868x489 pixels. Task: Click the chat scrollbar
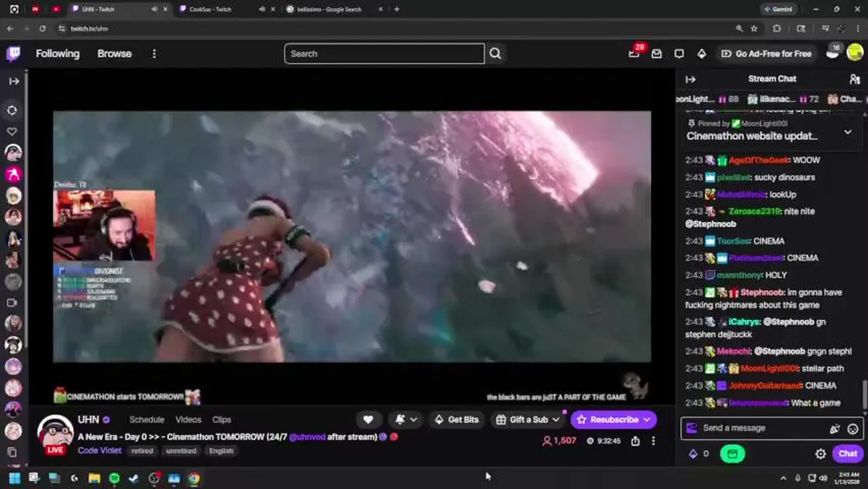865,394
